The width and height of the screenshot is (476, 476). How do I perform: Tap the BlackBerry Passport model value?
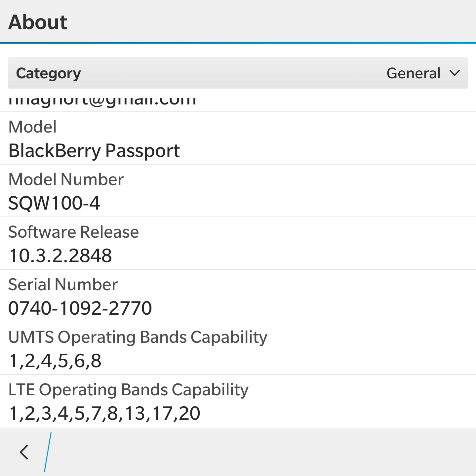pos(94,151)
